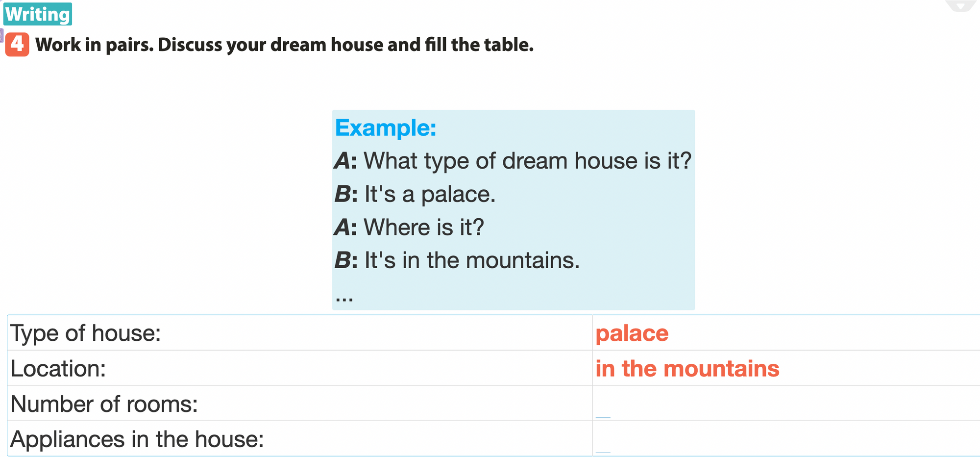Click the reply 'It's a palace.'

[430, 194]
